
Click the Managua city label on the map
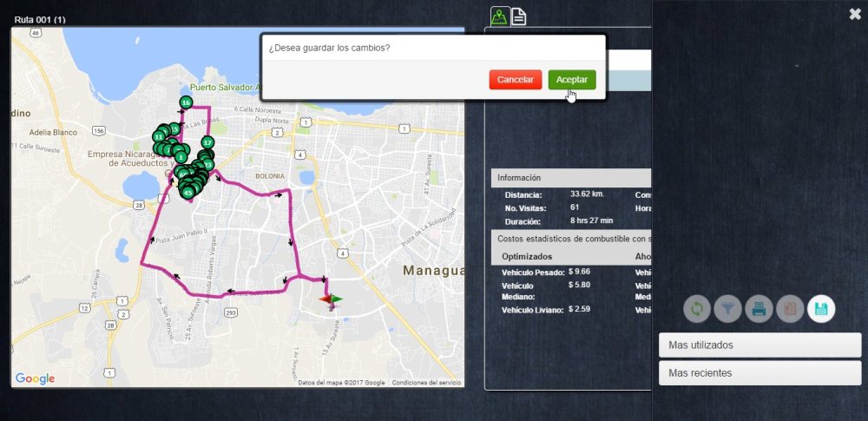tap(433, 270)
